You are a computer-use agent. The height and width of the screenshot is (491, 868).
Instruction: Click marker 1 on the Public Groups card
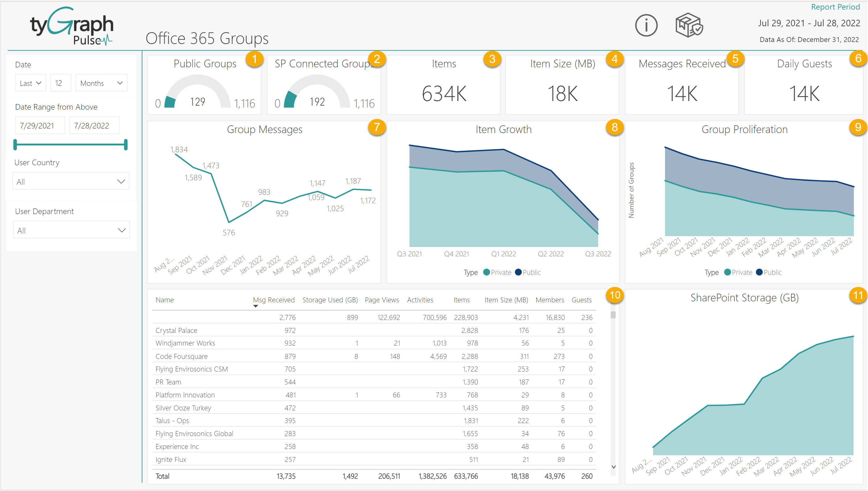pyautogui.click(x=255, y=59)
